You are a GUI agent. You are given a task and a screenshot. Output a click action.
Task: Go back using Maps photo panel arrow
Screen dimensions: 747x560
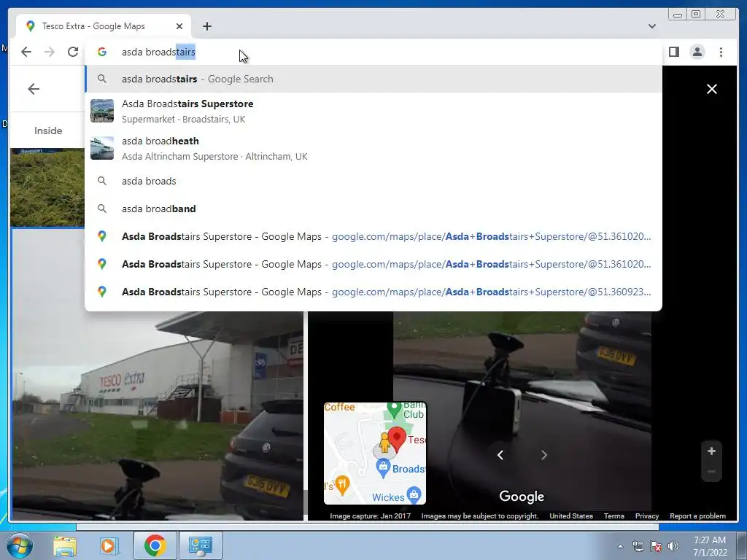(34, 88)
